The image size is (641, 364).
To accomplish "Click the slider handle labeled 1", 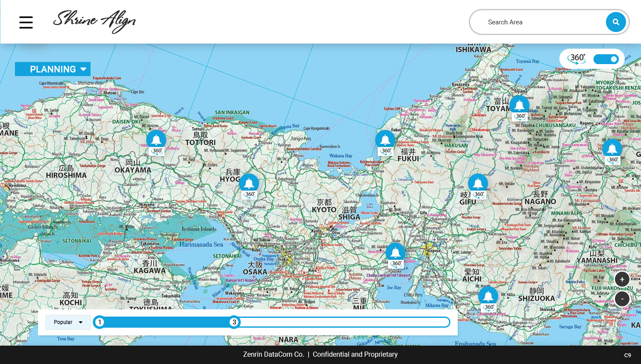I will (x=99, y=322).
